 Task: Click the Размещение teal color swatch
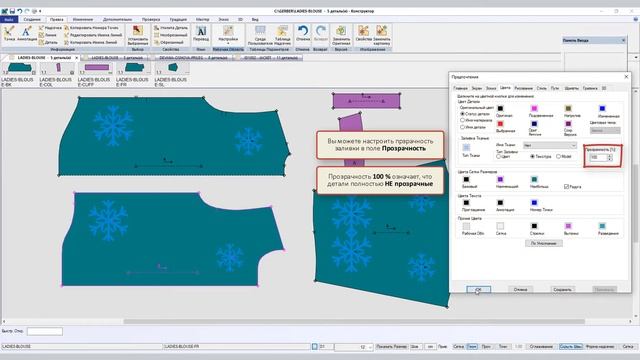602,226
